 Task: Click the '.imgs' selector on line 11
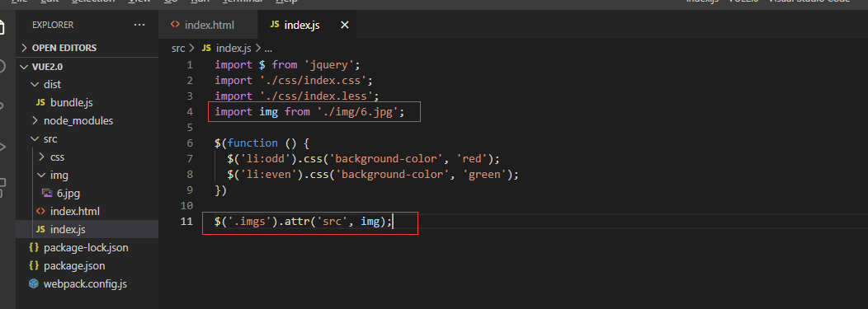[x=250, y=222]
